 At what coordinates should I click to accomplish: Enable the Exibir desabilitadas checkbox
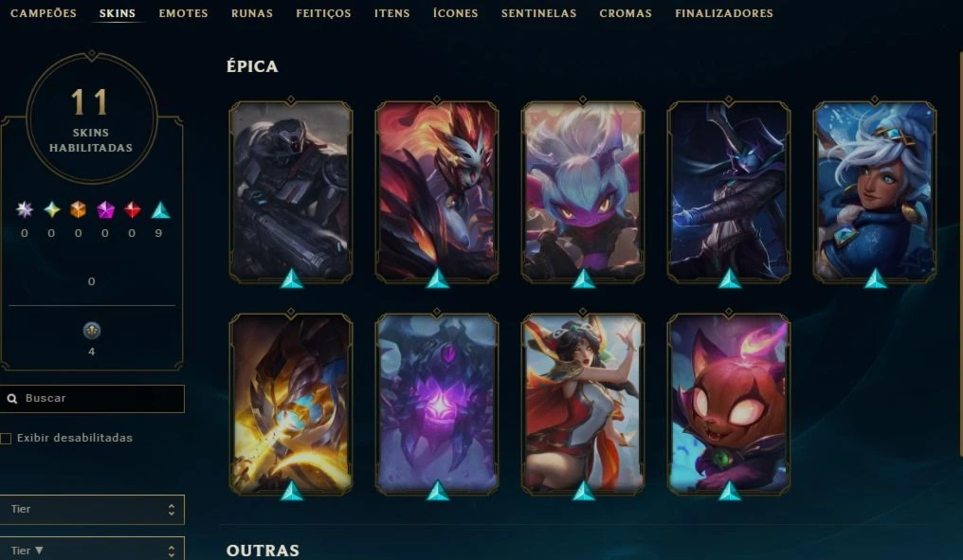(x=6, y=439)
